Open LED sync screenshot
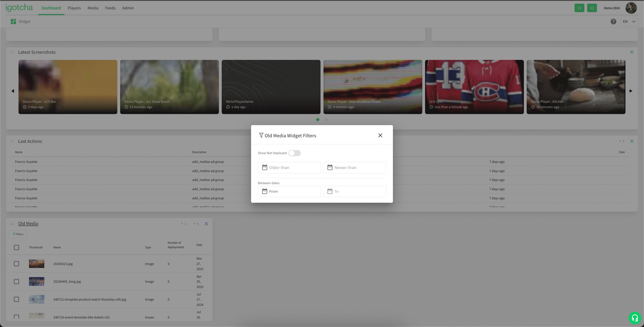Image resolution: width=644 pixels, height=327 pixels. click(x=474, y=87)
